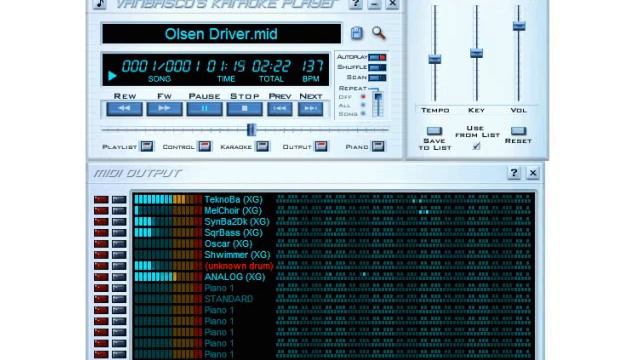Select the Repeat Off indicator

click(363, 97)
